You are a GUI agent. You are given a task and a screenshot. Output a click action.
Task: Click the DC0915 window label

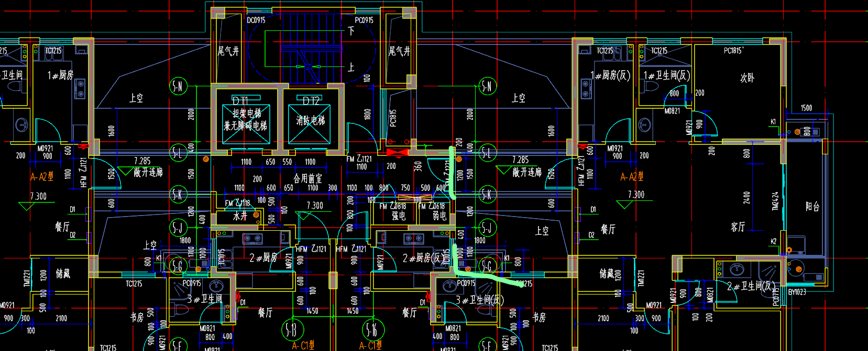[256, 20]
